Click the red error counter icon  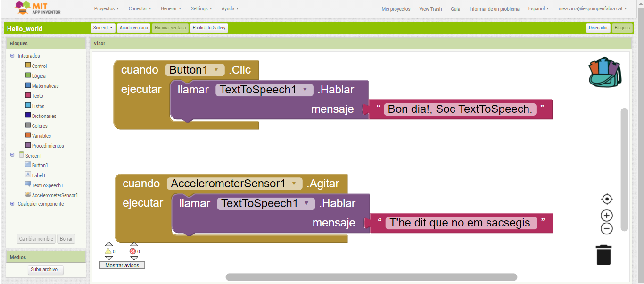[x=132, y=251]
